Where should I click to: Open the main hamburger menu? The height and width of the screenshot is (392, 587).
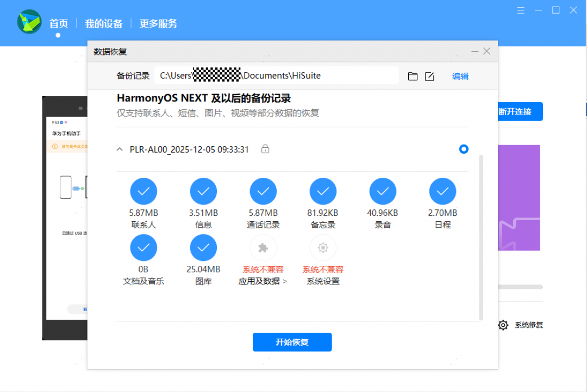pyautogui.click(x=520, y=10)
